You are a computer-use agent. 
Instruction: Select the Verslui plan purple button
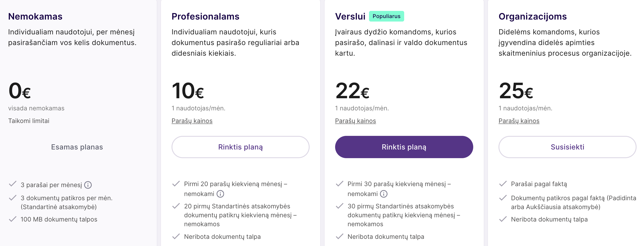404,147
